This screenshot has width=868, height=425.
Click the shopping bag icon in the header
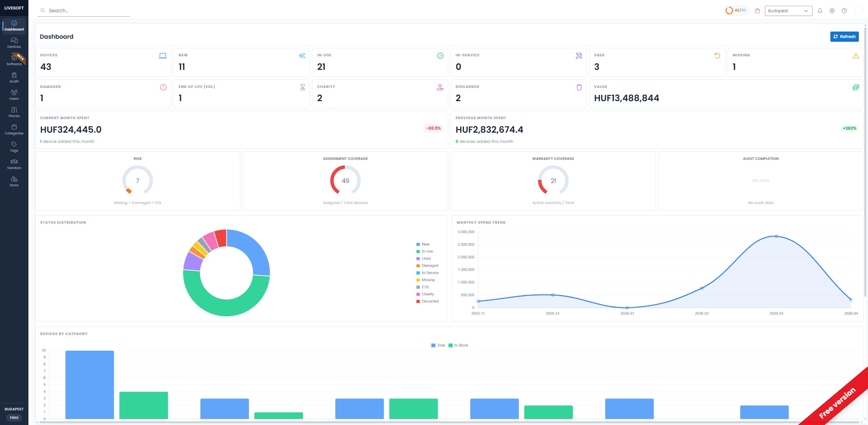click(757, 11)
